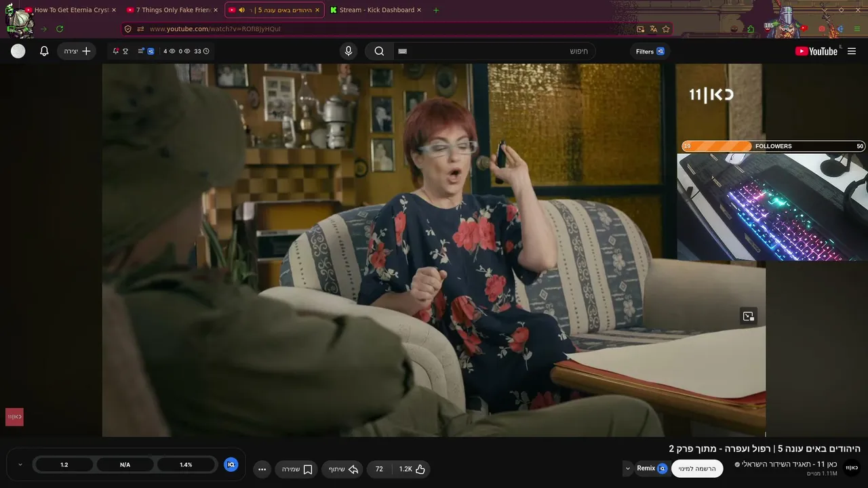The height and width of the screenshot is (488, 868).
Task: Click the vidIQ Remix button
Action: pyautogui.click(x=652, y=468)
